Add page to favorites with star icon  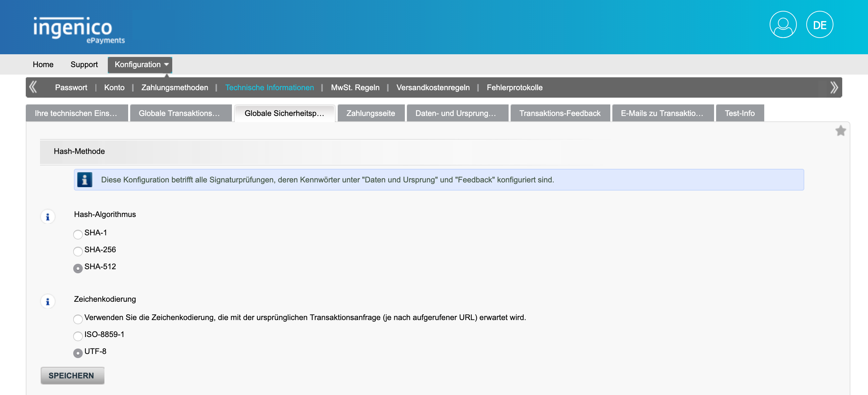click(x=841, y=131)
